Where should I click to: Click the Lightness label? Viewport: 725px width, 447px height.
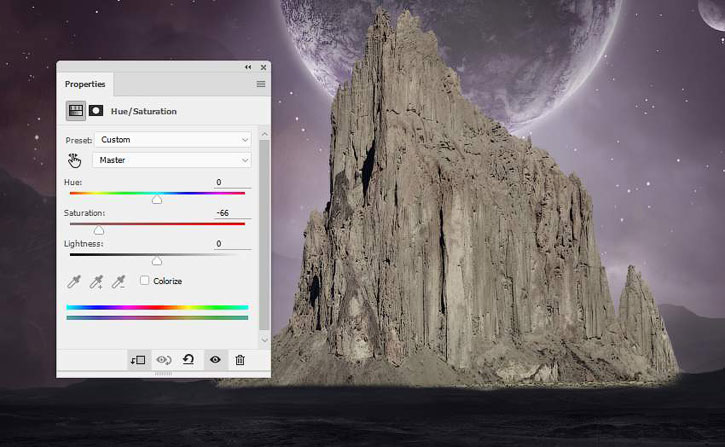pos(84,244)
